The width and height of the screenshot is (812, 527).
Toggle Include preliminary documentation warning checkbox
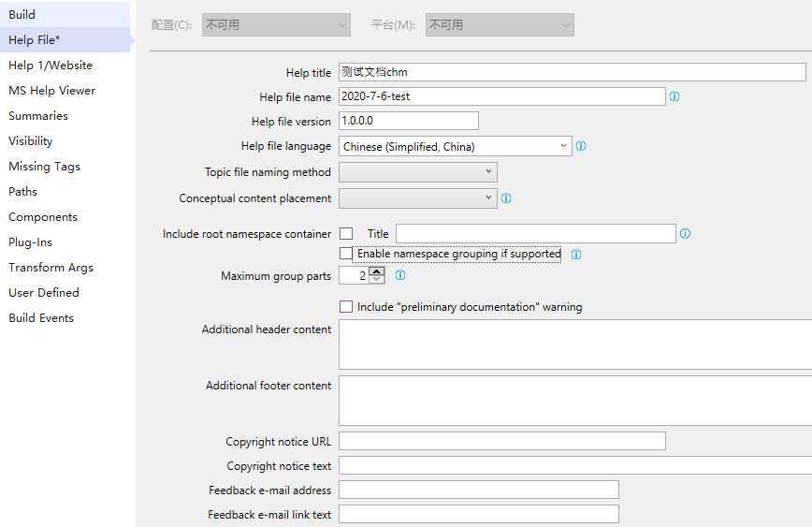[346, 307]
